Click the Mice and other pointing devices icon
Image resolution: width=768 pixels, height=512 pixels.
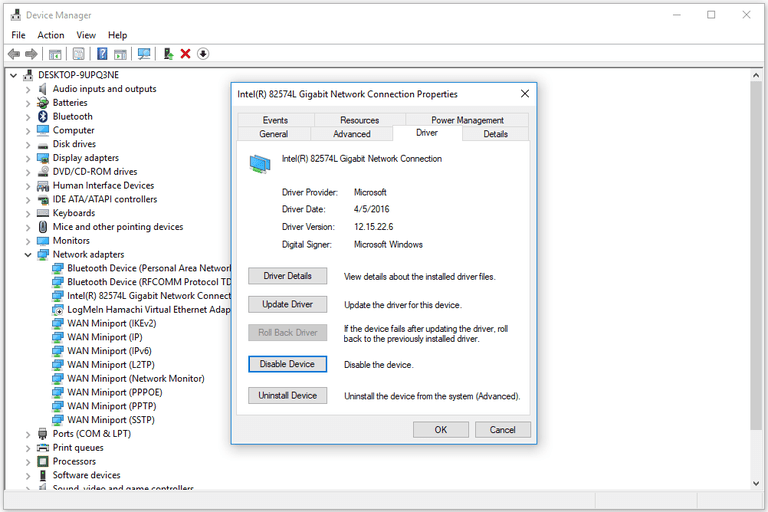point(43,227)
